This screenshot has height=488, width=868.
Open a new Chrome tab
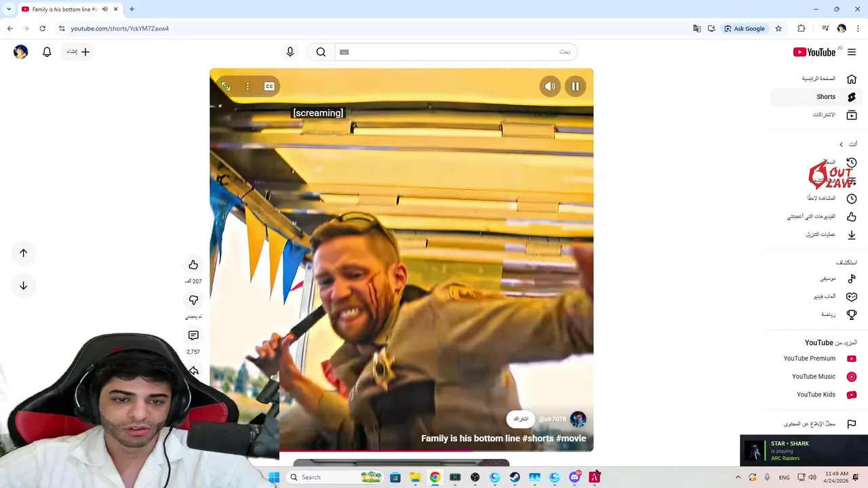pos(132,9)
